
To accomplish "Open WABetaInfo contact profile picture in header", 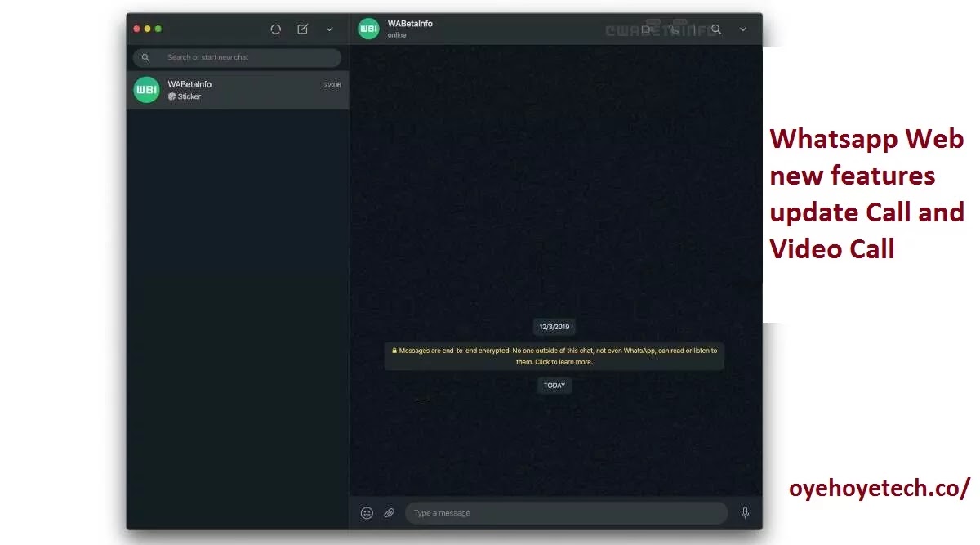I will coord(369,29).
